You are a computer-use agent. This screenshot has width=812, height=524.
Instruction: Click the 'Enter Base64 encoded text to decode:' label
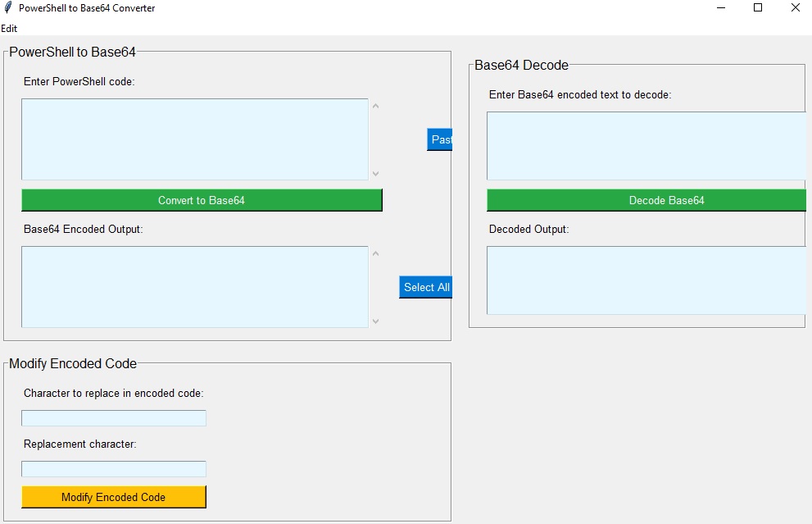click(580, 95)
